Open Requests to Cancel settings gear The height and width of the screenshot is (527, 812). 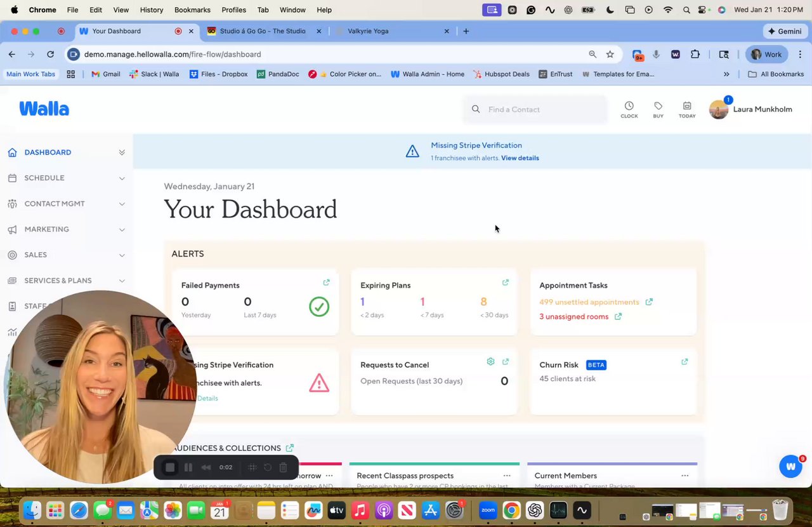[x=490, y=361]
